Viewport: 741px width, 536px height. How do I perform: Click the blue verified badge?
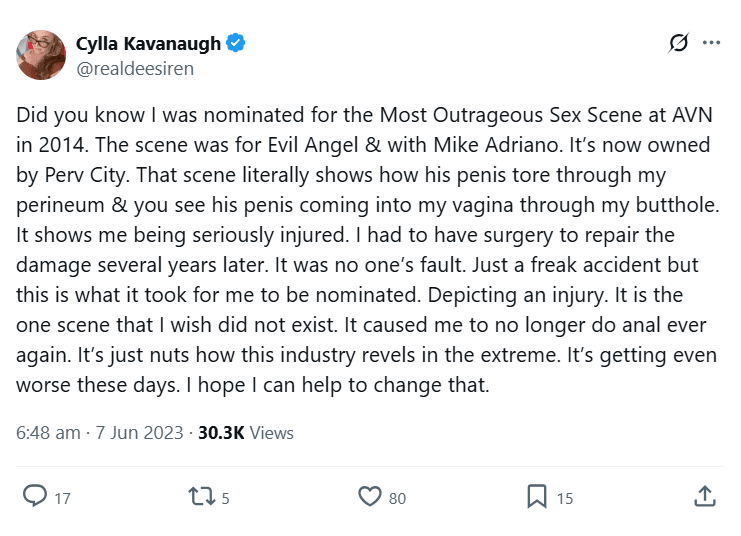[x=237, y=43]
